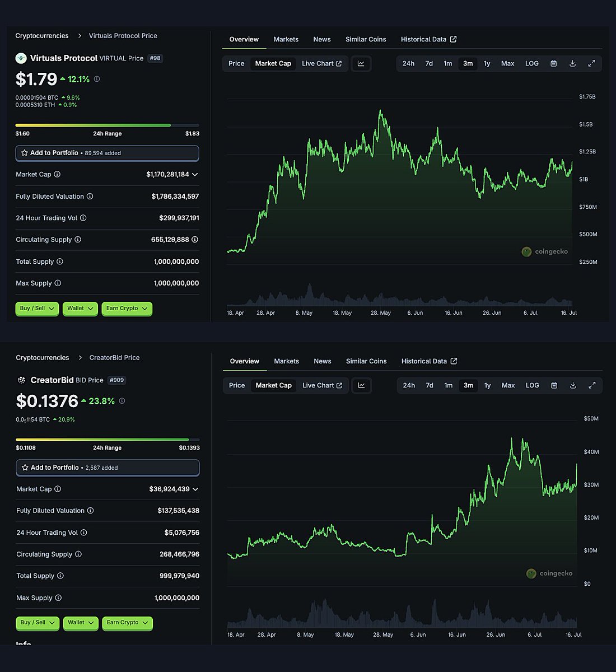Expand CreatorBid chart to fullscreen
The height and width of the screenshot is (672, 616).
click(592, 385)
